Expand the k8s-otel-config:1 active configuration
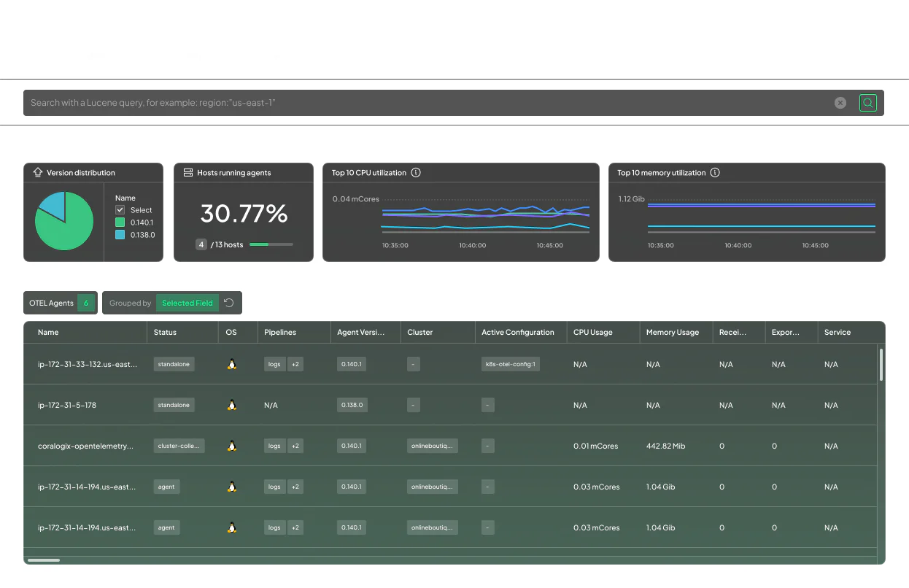909x588 pixels. (x=510, y=364)
